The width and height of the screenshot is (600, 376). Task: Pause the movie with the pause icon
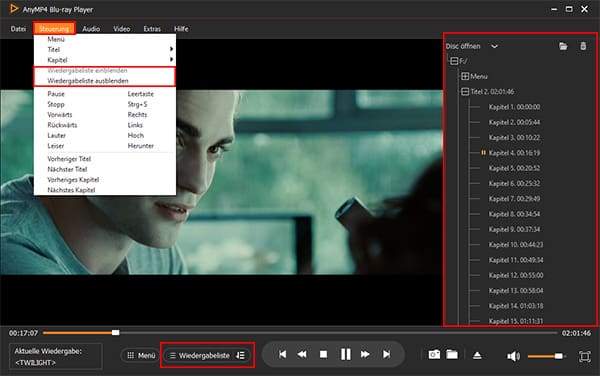[x=346, y=355]
